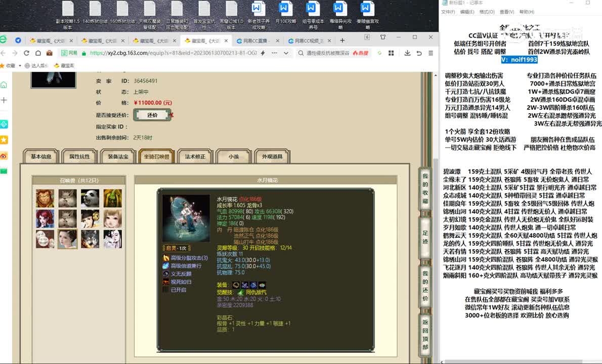Screen dimensions: 602x364
Task: Open the sidebar green mail icon
Action: tap(4, 171)
